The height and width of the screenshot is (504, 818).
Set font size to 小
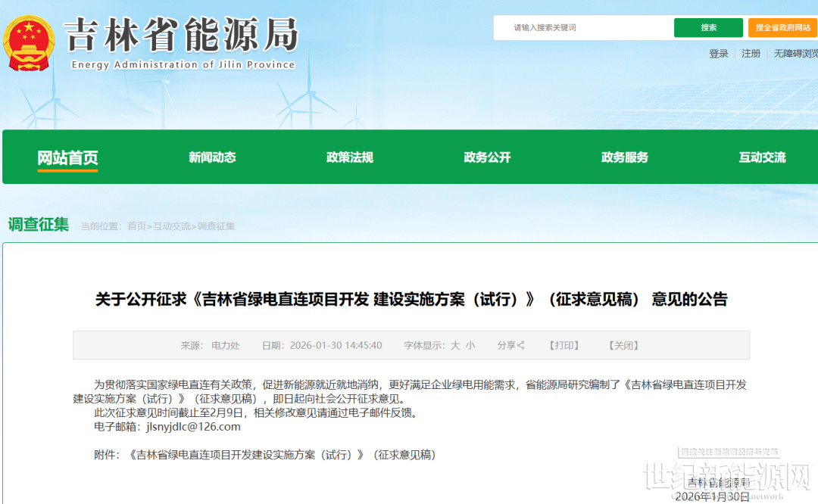coord(470,346)
